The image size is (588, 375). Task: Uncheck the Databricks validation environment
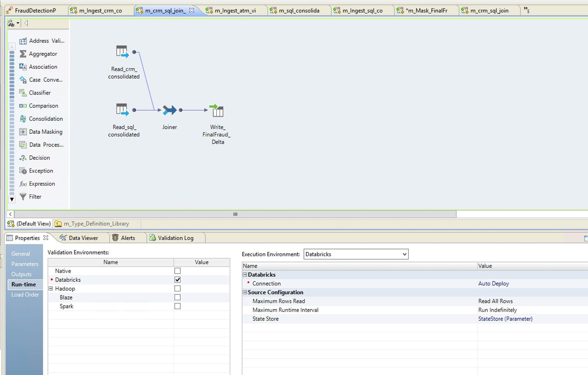pos(177,280)
